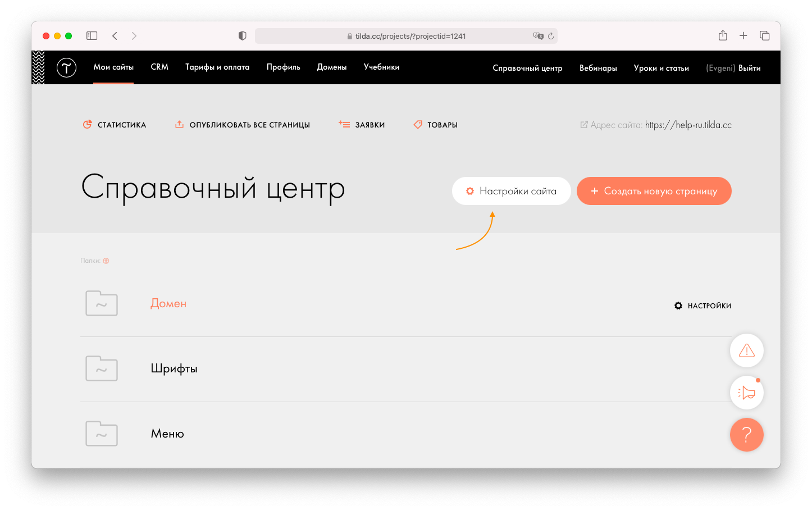Click Создать новую страницу button
Viewport: 812px width, 510px height.
click(x=654, y=191)
